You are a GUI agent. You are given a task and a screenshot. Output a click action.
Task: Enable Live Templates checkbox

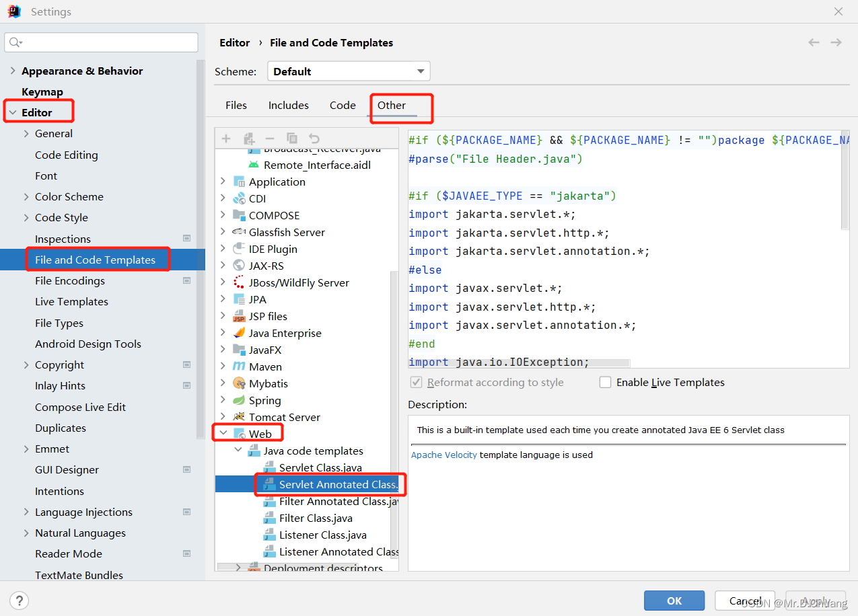pyautogui.click(x=606, y=383)
